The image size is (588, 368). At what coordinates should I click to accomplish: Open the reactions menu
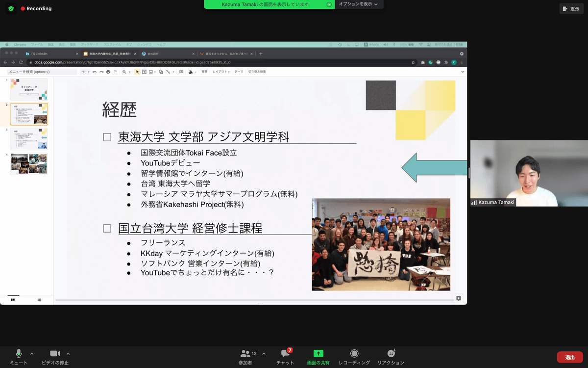[x=391, y=353]
